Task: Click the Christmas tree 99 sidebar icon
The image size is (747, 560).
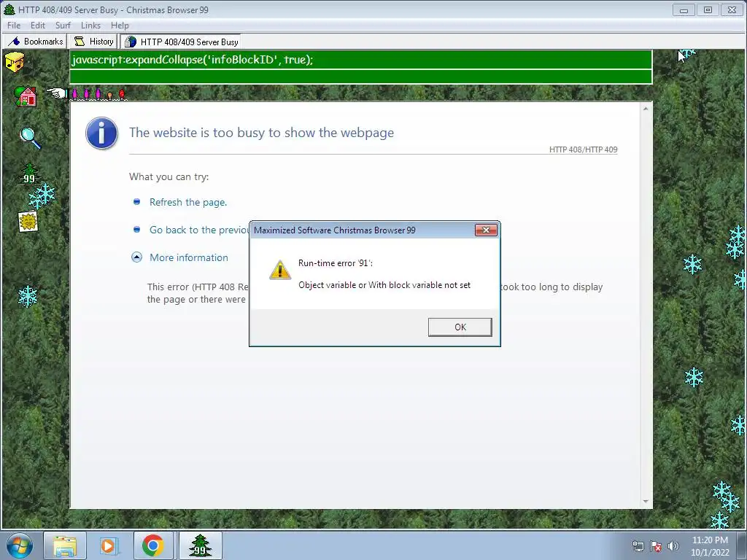Action: pyautogui.click(x=29, y=174)
